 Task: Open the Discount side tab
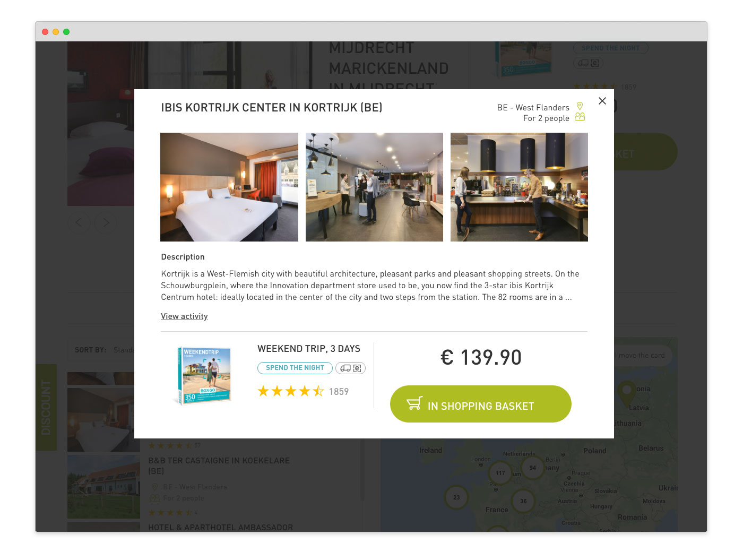pos(46,407)
